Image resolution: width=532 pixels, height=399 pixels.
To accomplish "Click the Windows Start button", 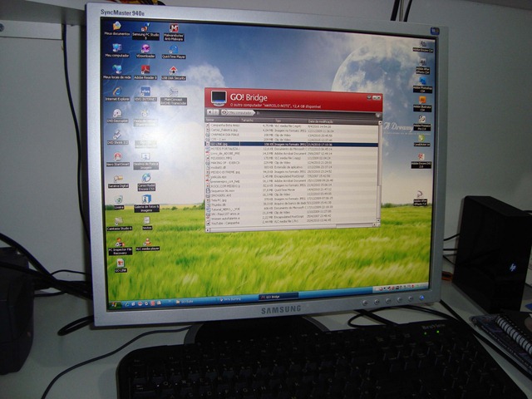I will pyautogui.click(x=115, y=304).
